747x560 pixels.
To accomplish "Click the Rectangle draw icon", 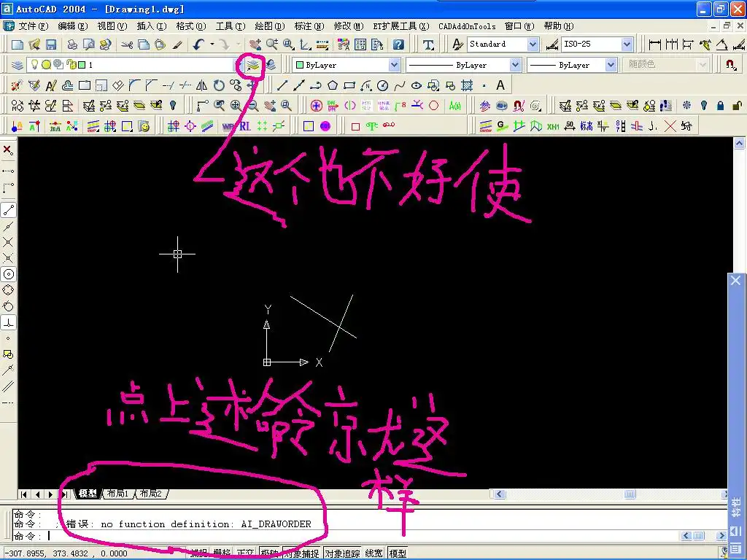I will tap(349, 86).
